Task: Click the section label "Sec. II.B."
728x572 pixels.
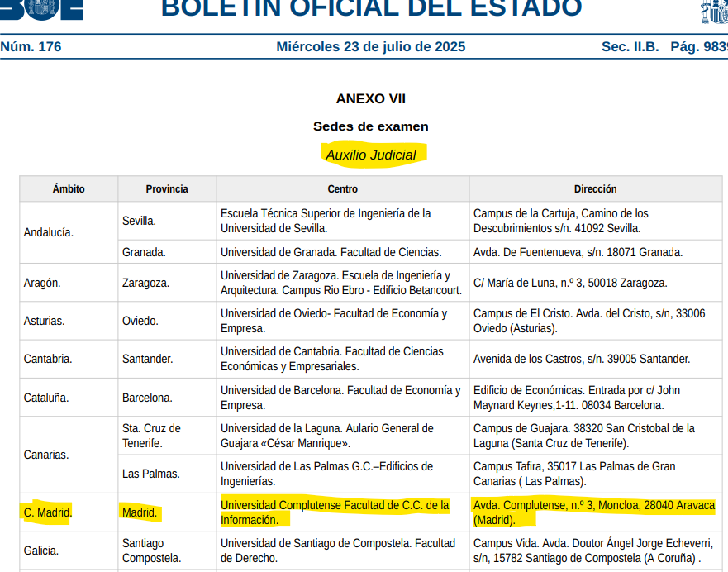Action: pos(630,46)
